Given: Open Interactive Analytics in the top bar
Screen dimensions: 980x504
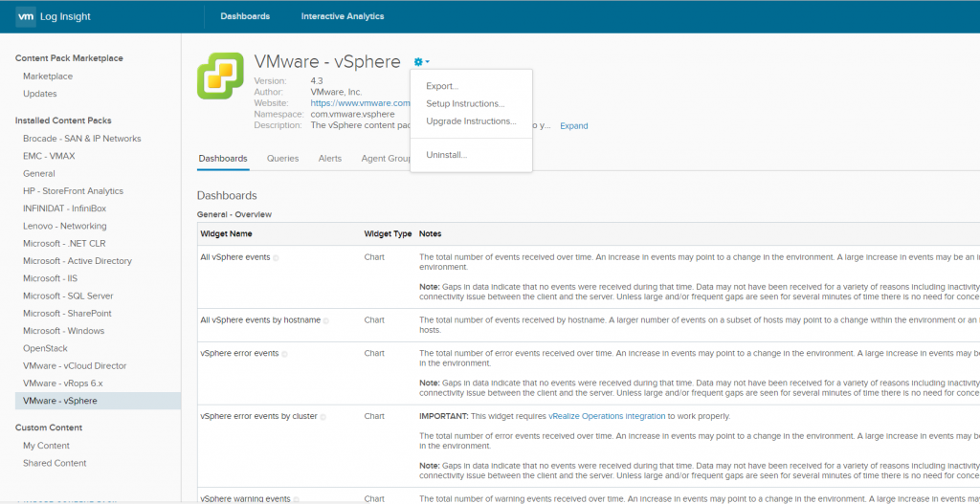Looking at the screenshot, I should (x=343, y=16).
